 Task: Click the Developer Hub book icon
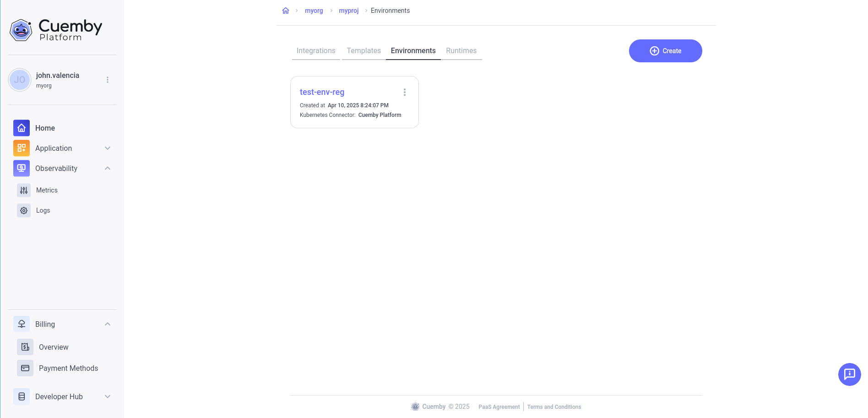click(x=21, y=396)
